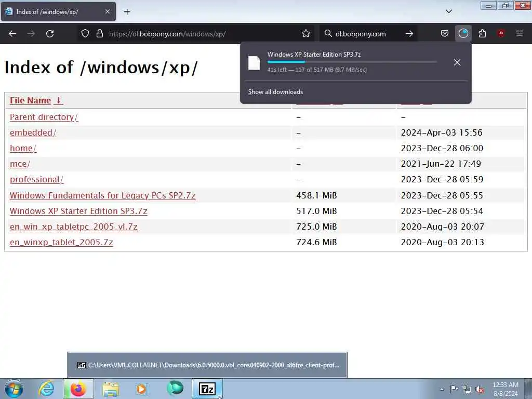Click Show all downloads
This screenshot has height=399, width=532.
(275, 92)
